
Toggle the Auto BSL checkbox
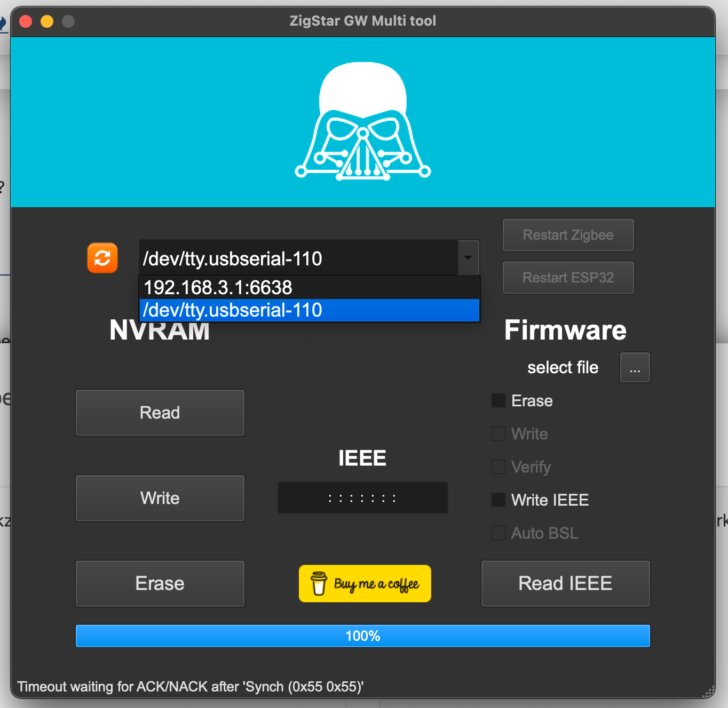click(x=498, y=533)
